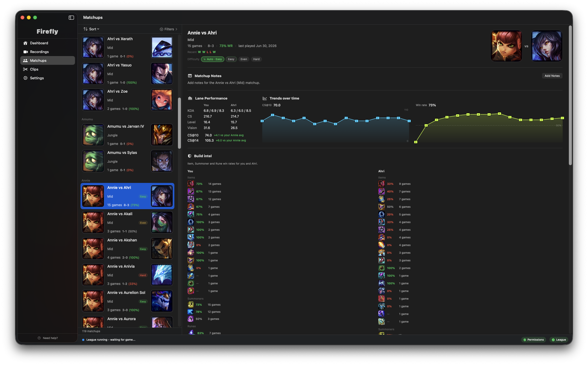Click Ahri's 20% item icon, 5 games

coord(381,214)
